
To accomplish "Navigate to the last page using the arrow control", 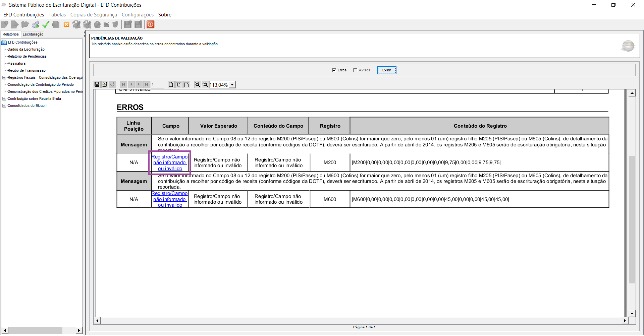I will tap(147, 84).
